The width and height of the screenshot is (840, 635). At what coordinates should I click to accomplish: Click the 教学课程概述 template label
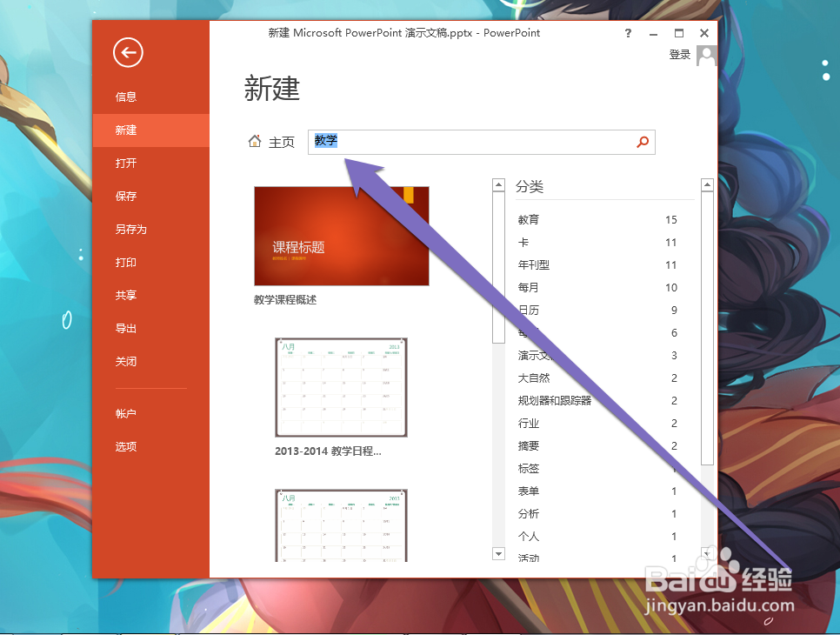coord(285,300)
